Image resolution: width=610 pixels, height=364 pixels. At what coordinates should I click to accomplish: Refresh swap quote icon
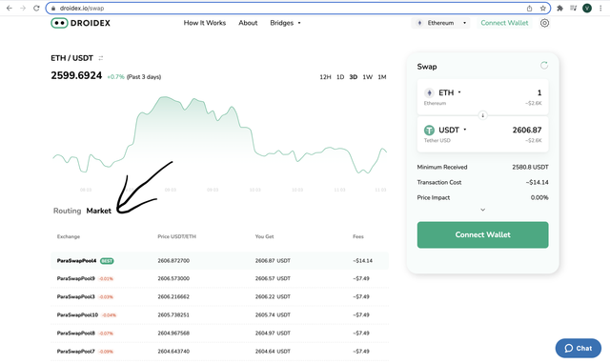(x=544, y=66)
